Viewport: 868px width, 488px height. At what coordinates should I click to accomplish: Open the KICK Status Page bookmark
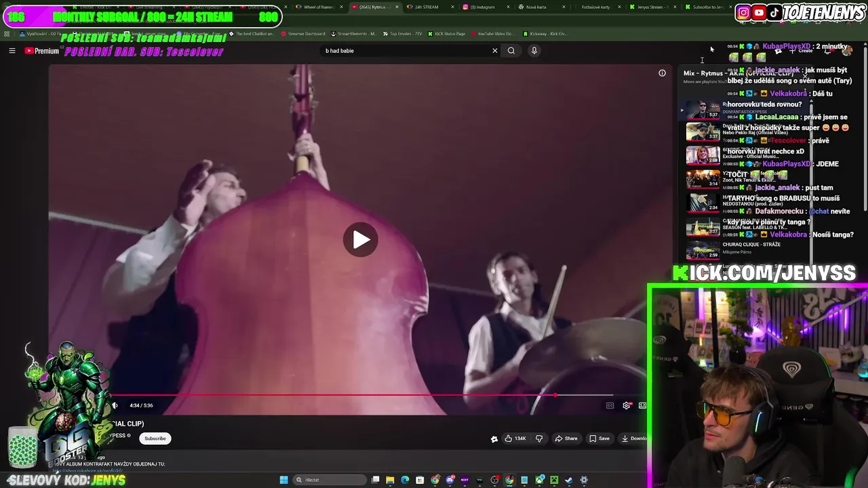446,33
